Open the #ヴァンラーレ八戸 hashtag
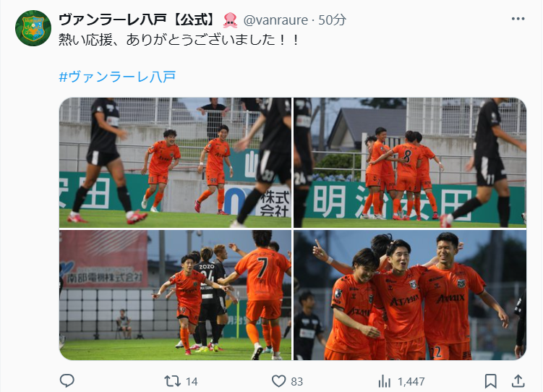The height and width of the screenshot is (392, 543). click(117, 77)
